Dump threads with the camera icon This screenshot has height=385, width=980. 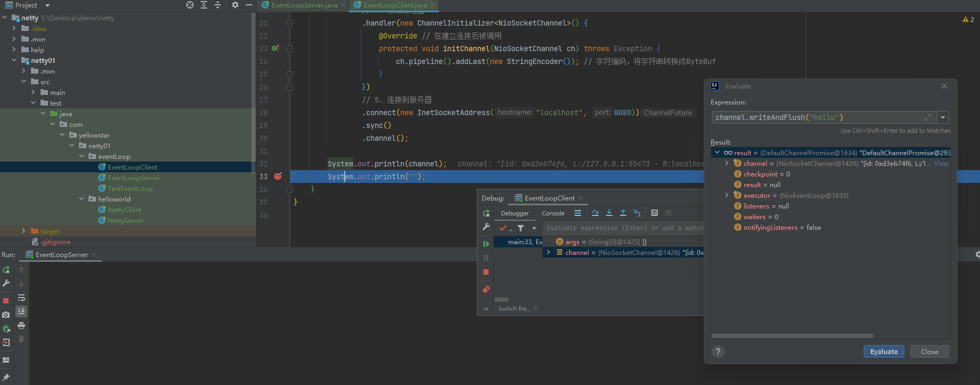(6, 315)
